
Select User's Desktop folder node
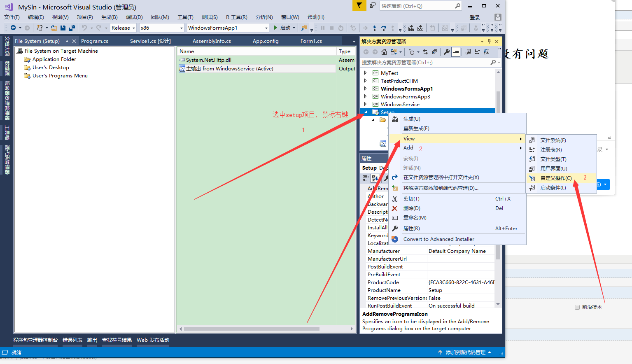[x=51, y=68]
